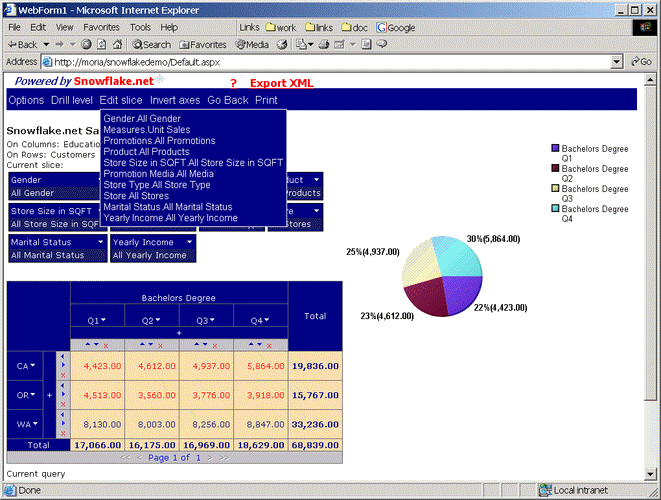Sort Q3 column descending with down arrow

tap(205, 344)
